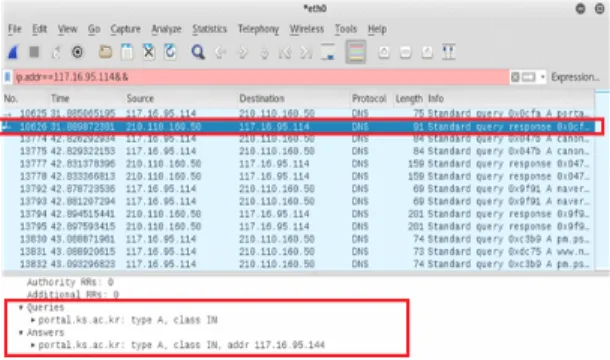Go to specified packet icon
Screen dimensions: 610x360
pyautogui.click(x=264, y=52)
